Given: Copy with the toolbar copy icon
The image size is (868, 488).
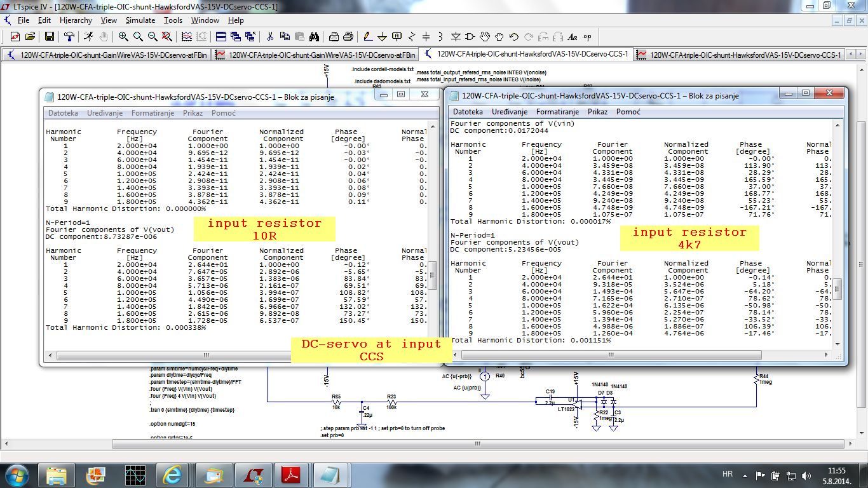Looking at the screenshot, I should click(285, 36).
